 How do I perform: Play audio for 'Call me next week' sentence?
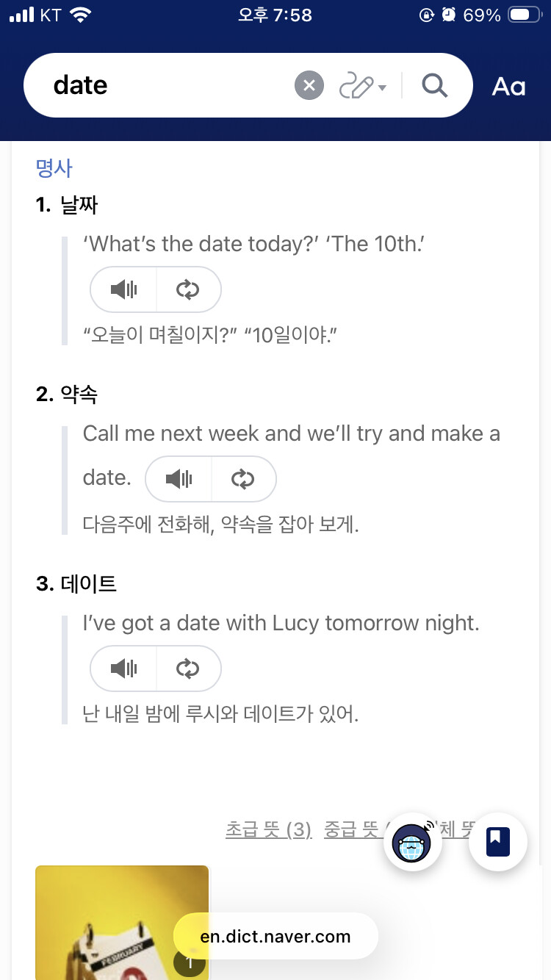click(179, 480)
